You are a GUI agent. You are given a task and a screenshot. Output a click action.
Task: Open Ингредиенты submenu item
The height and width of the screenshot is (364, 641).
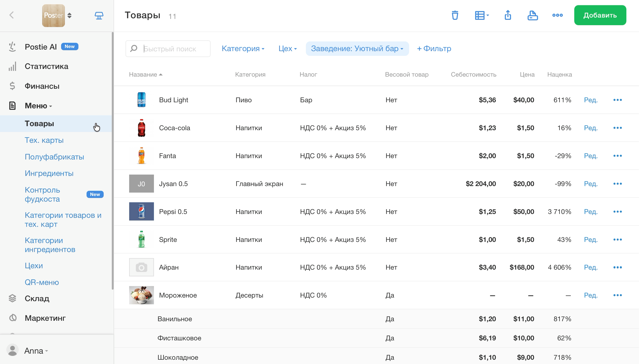point(49,174)
